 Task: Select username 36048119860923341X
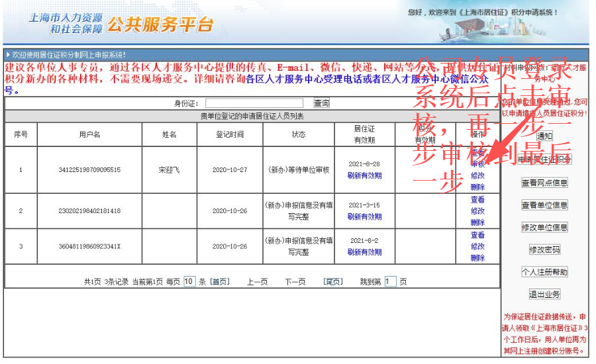[89, 246]
